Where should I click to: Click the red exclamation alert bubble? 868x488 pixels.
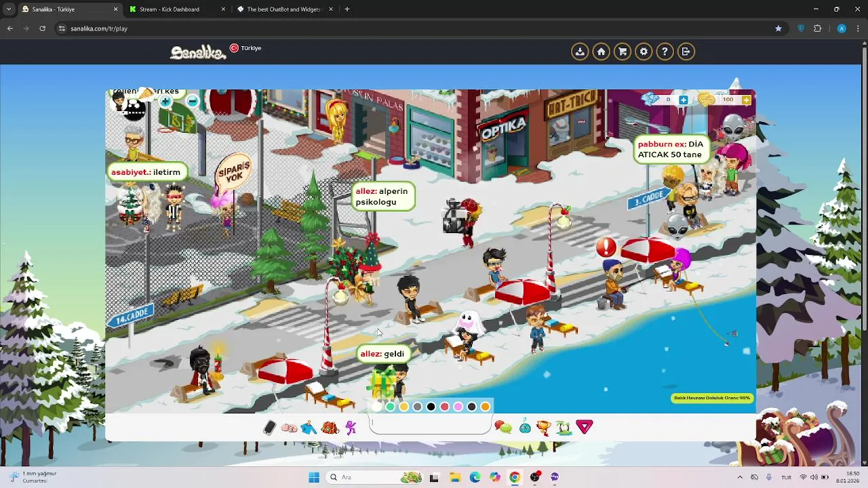pyautogui.click(x=606, y=247)
